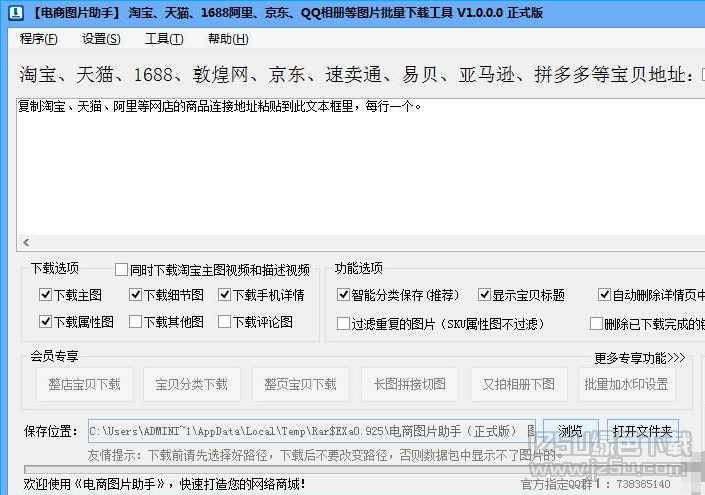Click the 官方指定QQ群1 number in status bar
The width and height of the screenshot is (705, 495).
[595, 484]
